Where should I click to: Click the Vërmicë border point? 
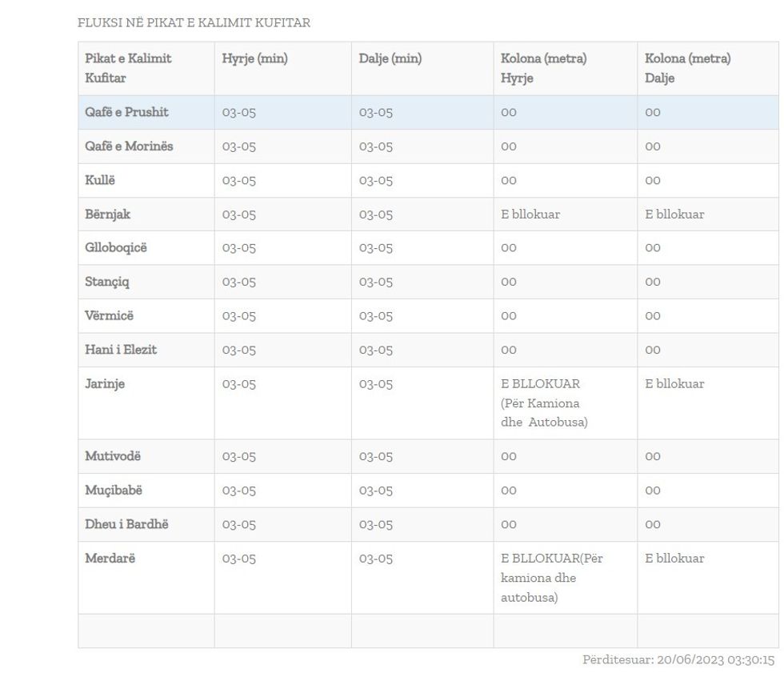click(x=110, y=316)
